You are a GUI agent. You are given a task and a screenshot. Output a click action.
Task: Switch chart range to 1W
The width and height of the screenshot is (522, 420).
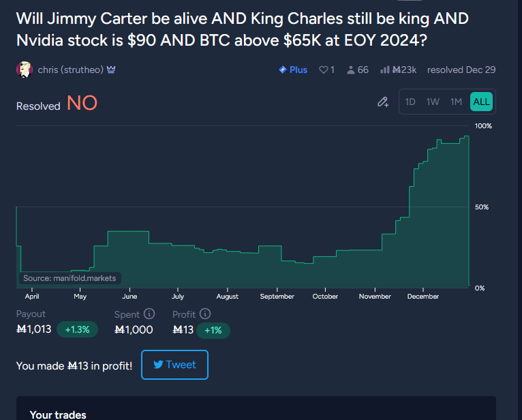pyautogui.click(x=433, y=102)
